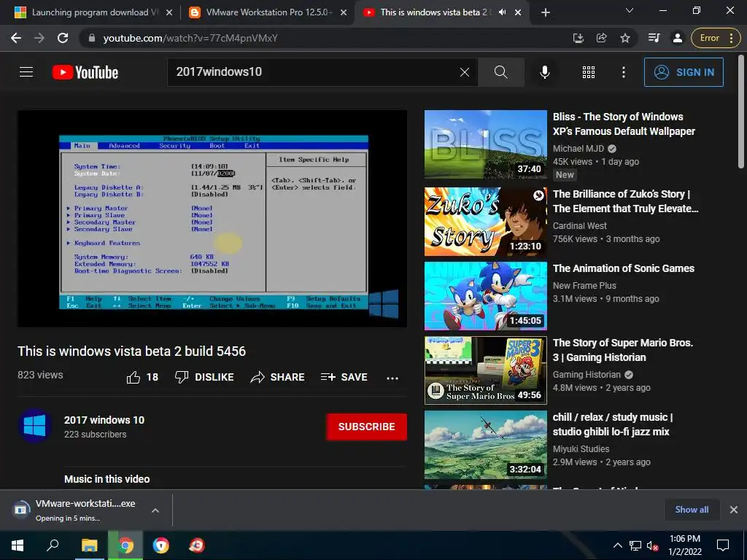Visit the Gaming Historian channel
Screen dimensions: 747x560
tap(587, 374)
